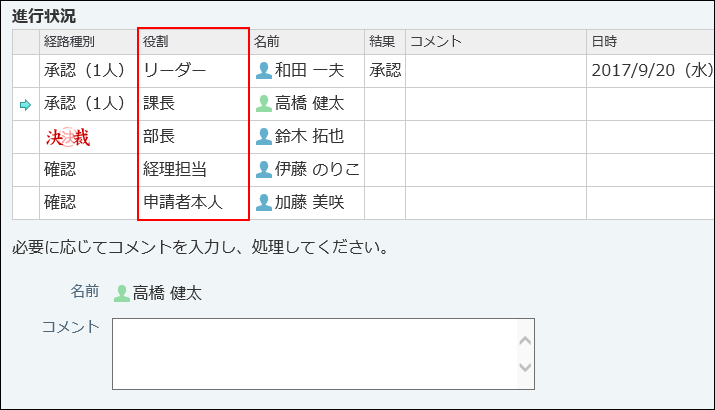The image size is (715, 410).
Task: Click the 2017/9/20 date cell
Action: click(648, 71)
